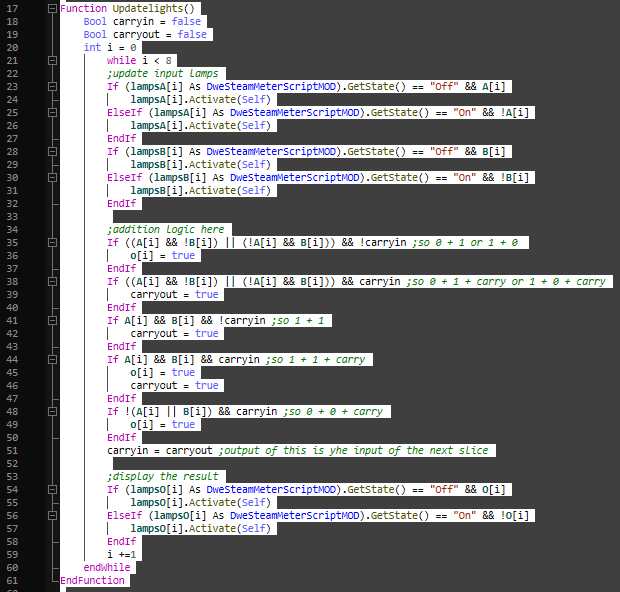
Task: Click the ';so 1 + 1' comment on line 41
Action: pyautogui.click(x=298, y=320)
